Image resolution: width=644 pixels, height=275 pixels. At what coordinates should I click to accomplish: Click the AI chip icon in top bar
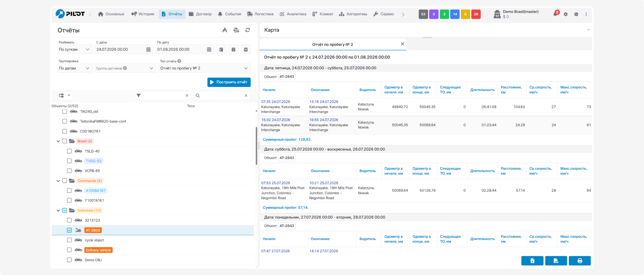(x=576, y=14)
